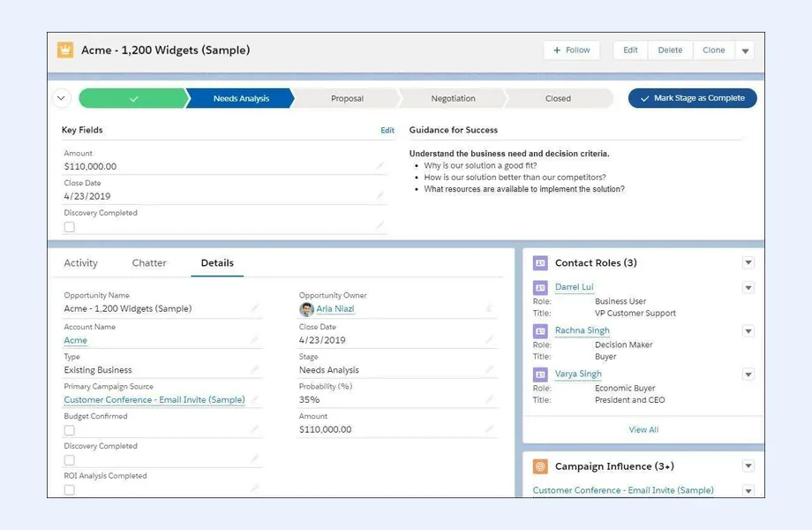The image size is (812, 530).
Task: Click the Delete button
Action: [670, 50]
